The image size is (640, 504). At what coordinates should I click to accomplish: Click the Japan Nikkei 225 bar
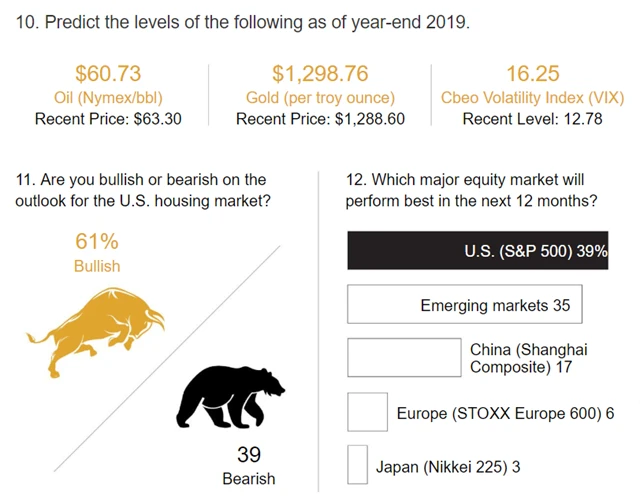357,465
